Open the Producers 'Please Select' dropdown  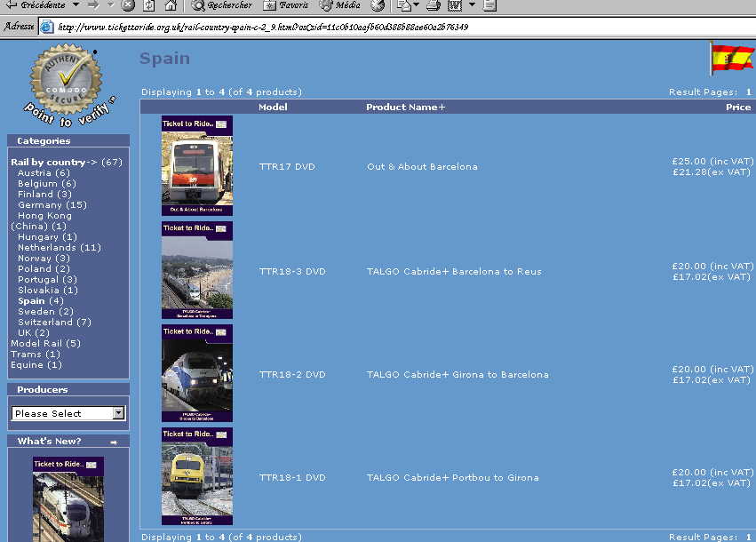pyautogui.click(x=68, y=413)
